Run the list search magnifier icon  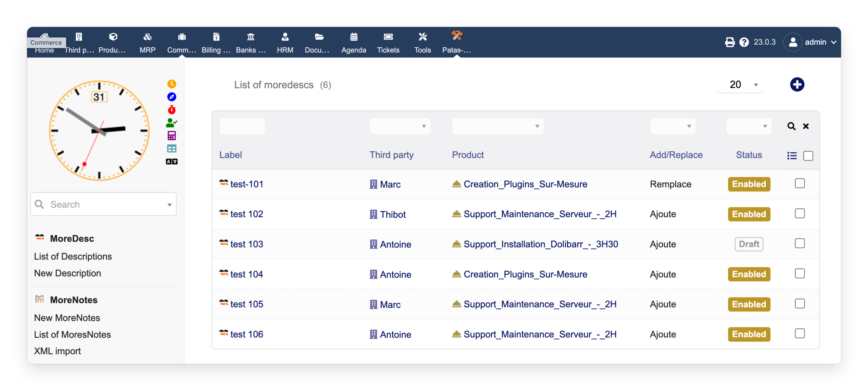point(791,126)
